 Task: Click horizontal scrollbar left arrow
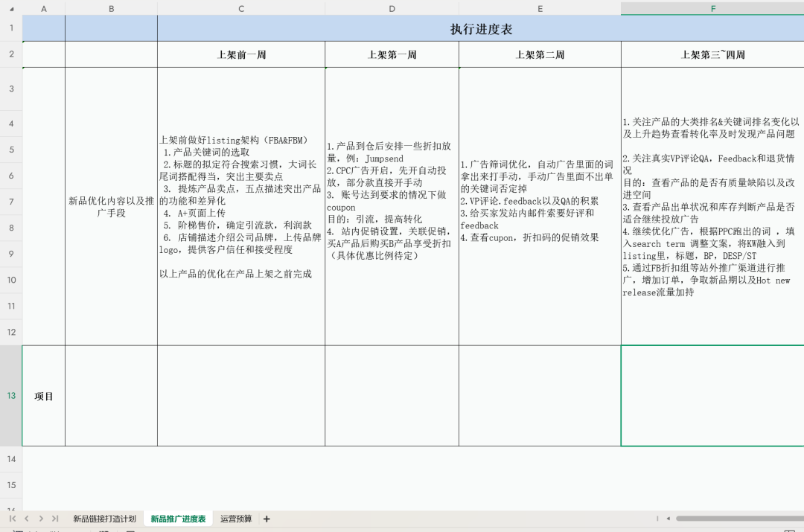coord(668,519)
